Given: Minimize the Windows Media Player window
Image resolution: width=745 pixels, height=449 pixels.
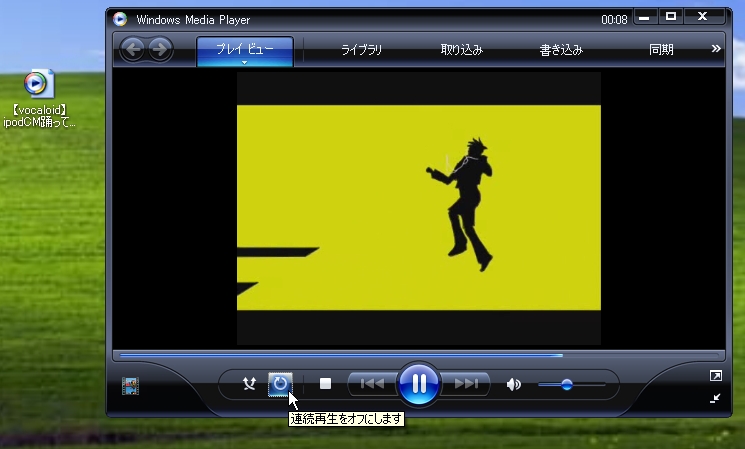Looking at the screenshot, I should pyautogui.click(x=645, y=17).
